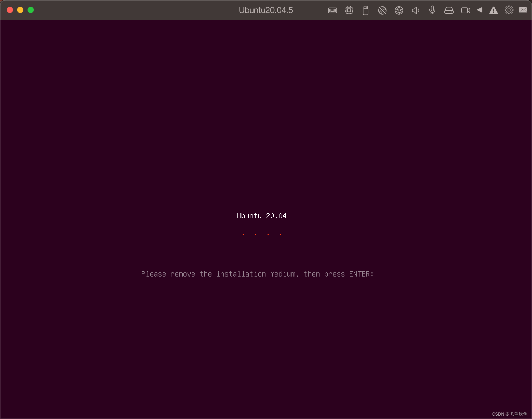The image size is (532, 419).
Task: Open the network globe icon
Action: (399, 10)
